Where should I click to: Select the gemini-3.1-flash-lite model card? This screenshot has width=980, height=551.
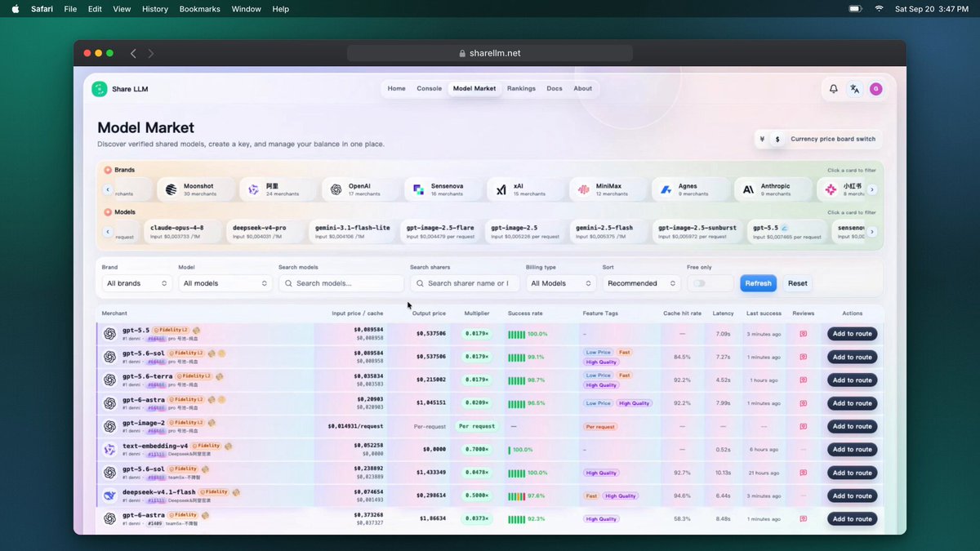tap(352, 231)
